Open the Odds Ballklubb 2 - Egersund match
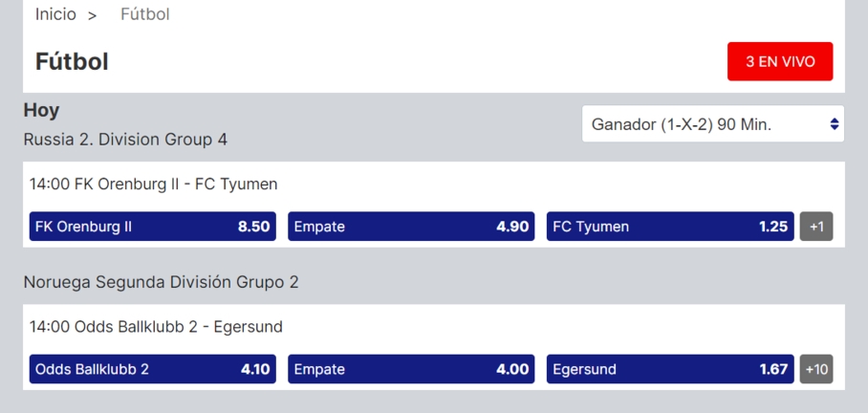This screenshot has width=868, height=413. tap(156, 327)
